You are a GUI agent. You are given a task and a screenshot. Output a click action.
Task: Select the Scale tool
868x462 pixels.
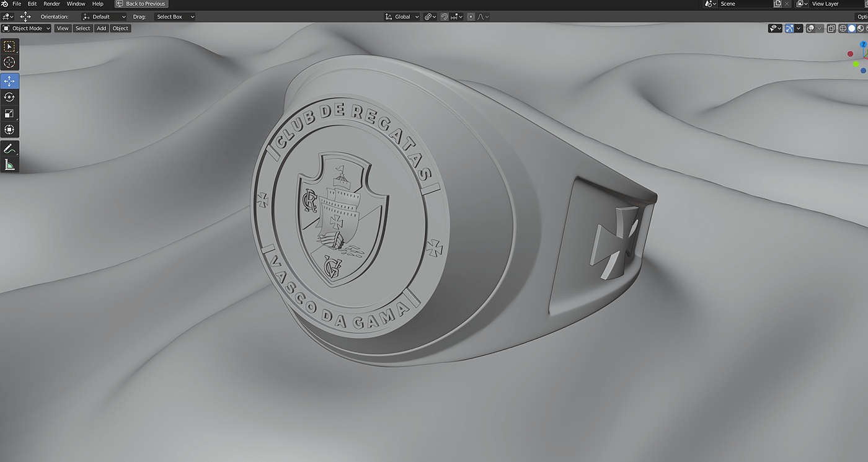(9, 113)
